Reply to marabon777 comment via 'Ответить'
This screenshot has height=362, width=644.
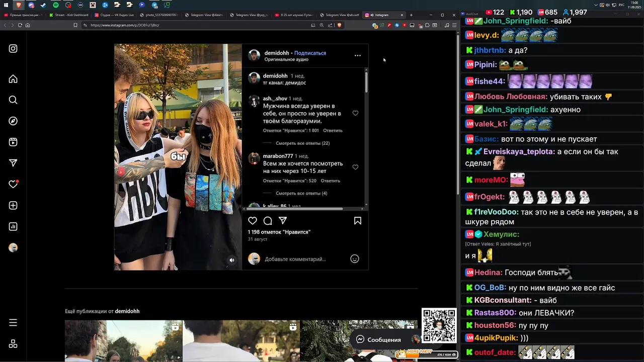pyautogui.click(x=331, y=180)
